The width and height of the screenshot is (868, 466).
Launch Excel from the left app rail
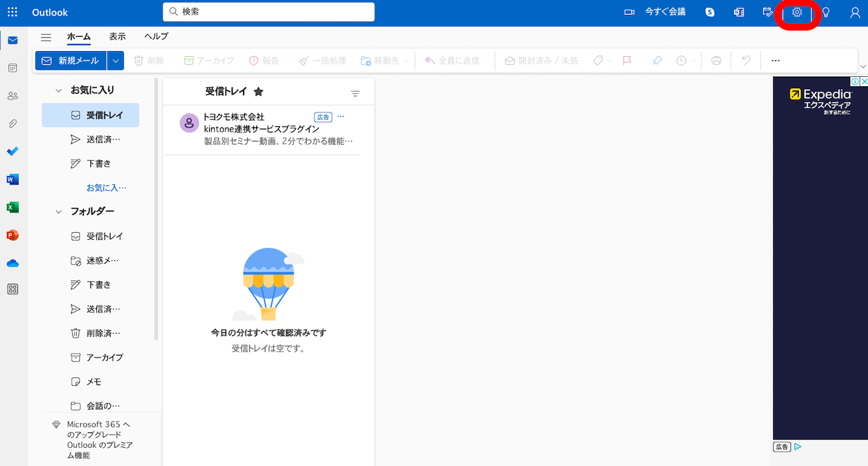12,207
